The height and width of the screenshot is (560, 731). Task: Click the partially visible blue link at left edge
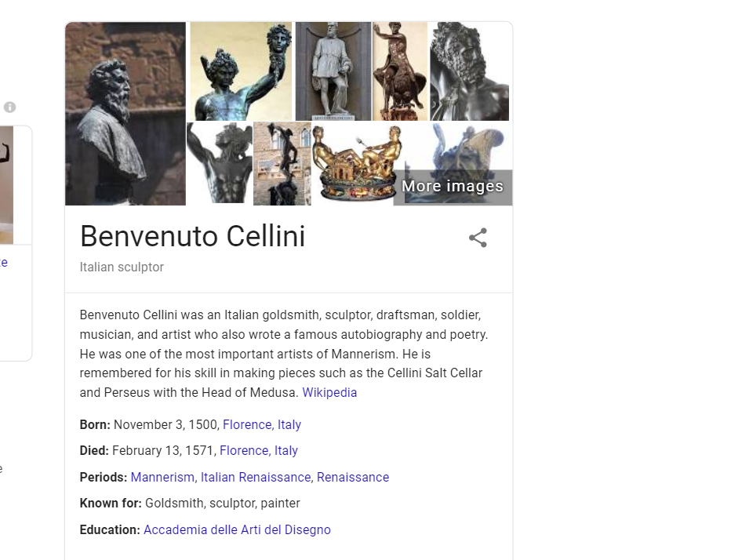(5, 263)
